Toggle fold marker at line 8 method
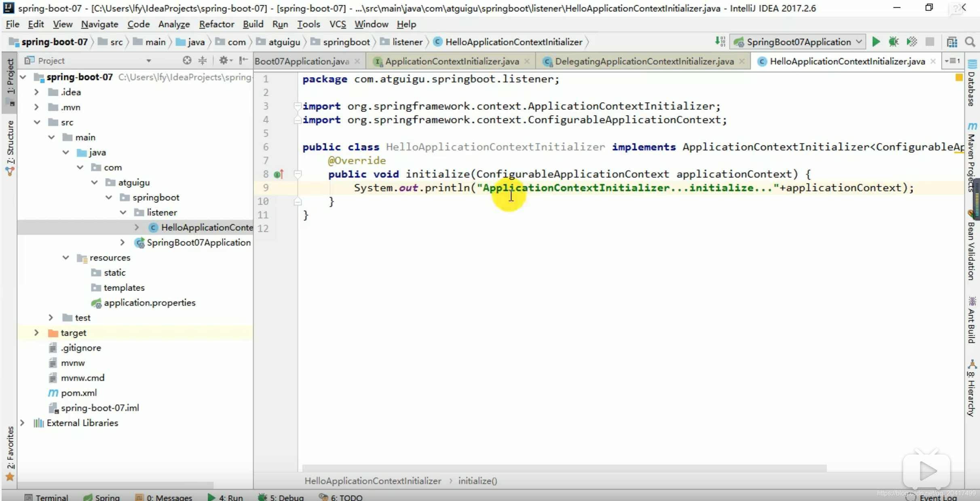The width and height of the screenshot is (980, 501). (298, 174)
